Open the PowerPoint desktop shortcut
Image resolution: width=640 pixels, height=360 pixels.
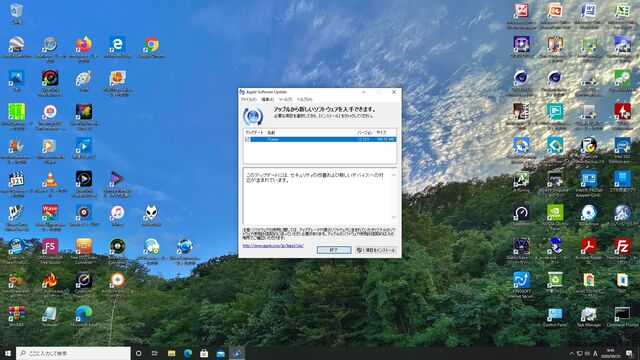(x=555, y=11)
